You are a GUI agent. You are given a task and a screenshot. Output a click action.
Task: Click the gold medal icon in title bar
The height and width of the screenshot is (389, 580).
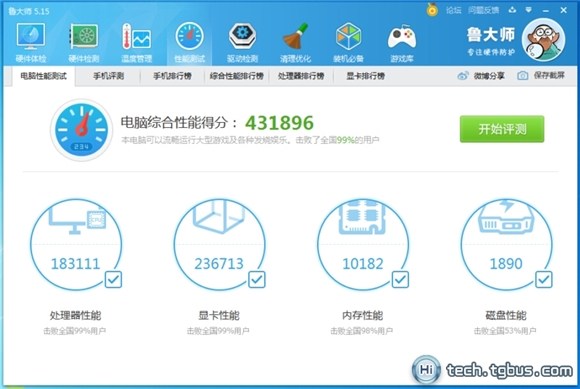click(x=432, y=9)
